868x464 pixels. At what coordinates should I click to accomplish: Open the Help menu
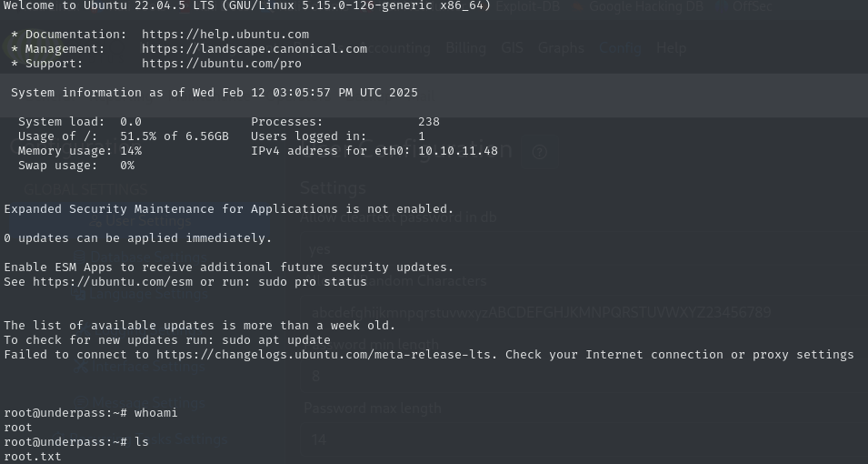(671, 47)
